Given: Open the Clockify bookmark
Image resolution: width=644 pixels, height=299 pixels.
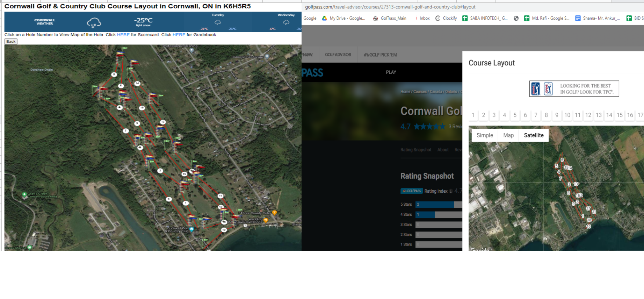Looking at the screenshot, I should tap(446, 18).
